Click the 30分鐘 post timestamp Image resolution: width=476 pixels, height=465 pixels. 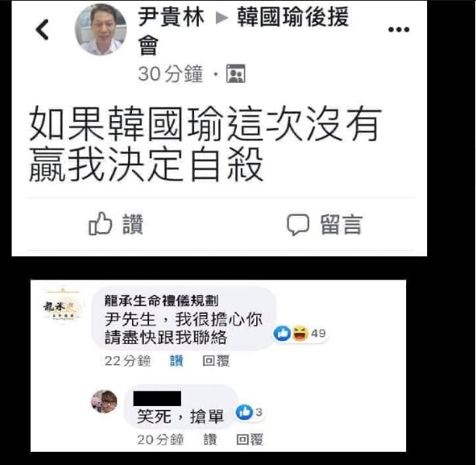170,74
